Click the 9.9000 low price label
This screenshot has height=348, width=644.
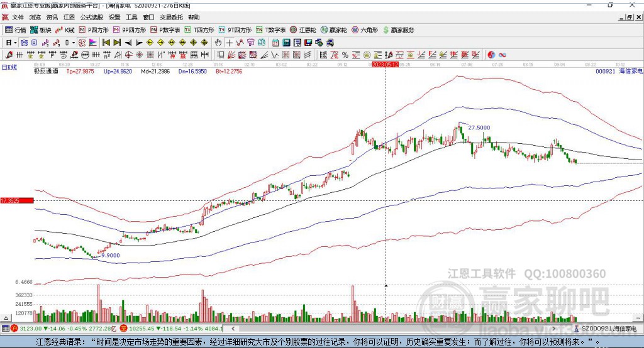point(111,255)
